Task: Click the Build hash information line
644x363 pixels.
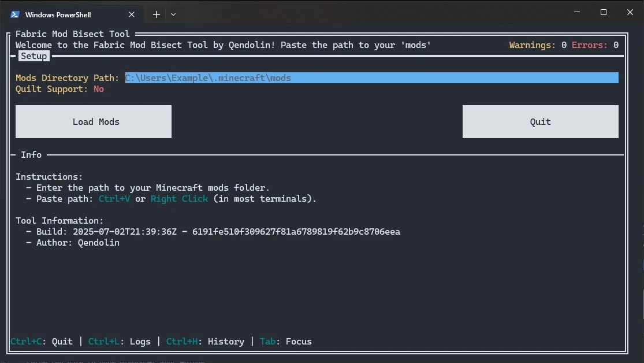Action: pyautogui.click(x=213, y=231)
